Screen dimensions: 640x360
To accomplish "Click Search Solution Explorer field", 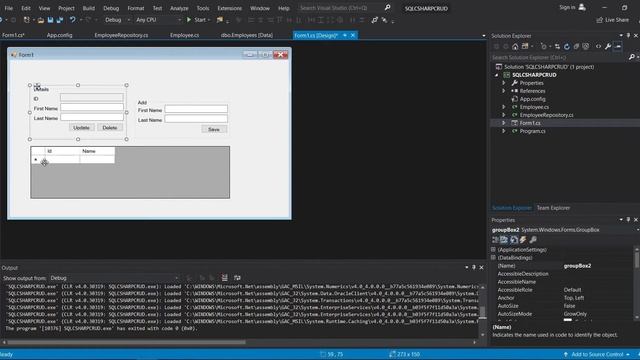I will pos(558,58).
